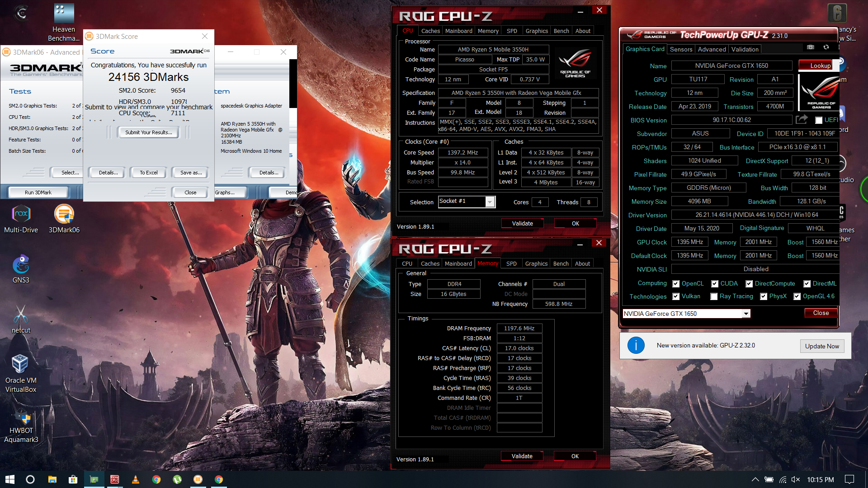Click Close button in GPU-Z window
868x488 pixels.
coord(821,313)
